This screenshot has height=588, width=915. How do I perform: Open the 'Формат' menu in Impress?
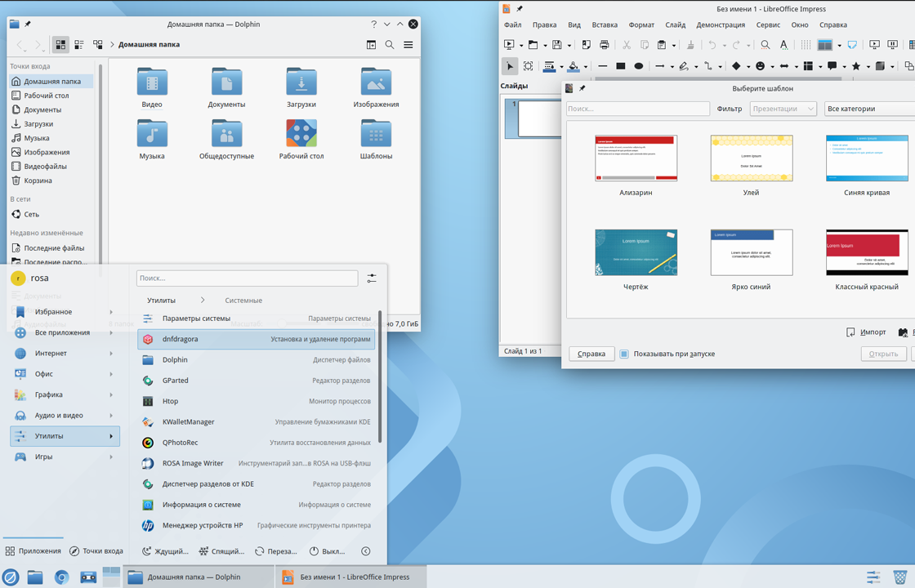click(x=641, y=25)
